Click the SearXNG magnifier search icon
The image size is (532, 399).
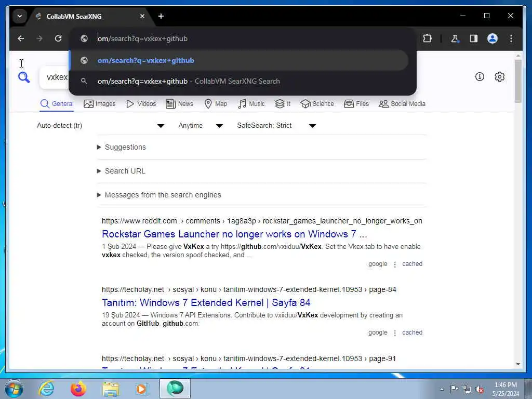click(x=24, y=77)
